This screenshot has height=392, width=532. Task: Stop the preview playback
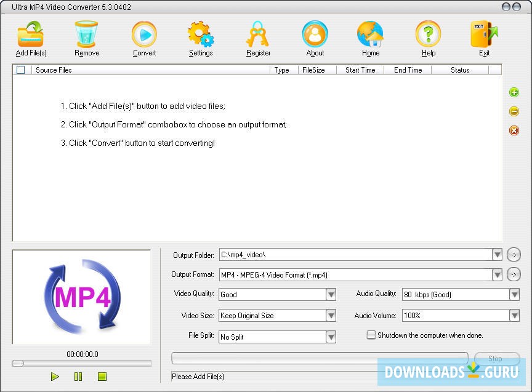pos(102,377)
